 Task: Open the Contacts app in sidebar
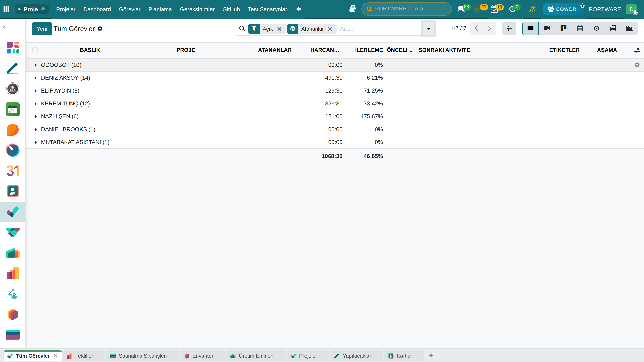pos(12,191)
